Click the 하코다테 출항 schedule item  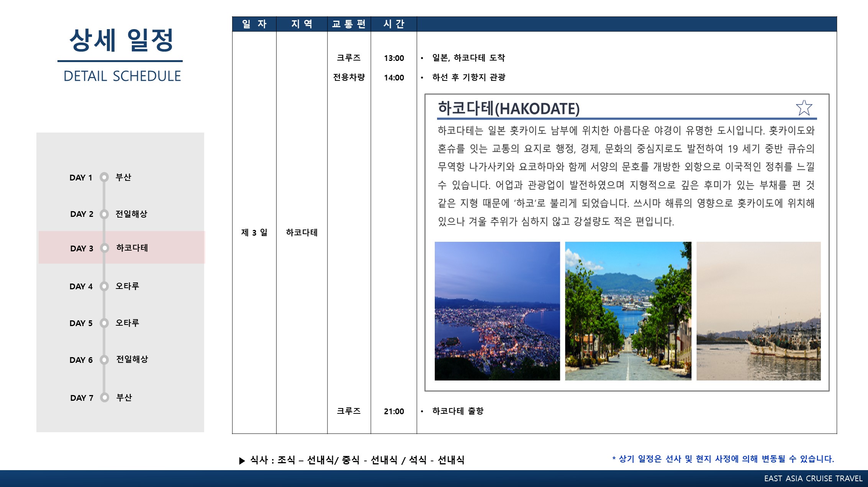point(458,411)
